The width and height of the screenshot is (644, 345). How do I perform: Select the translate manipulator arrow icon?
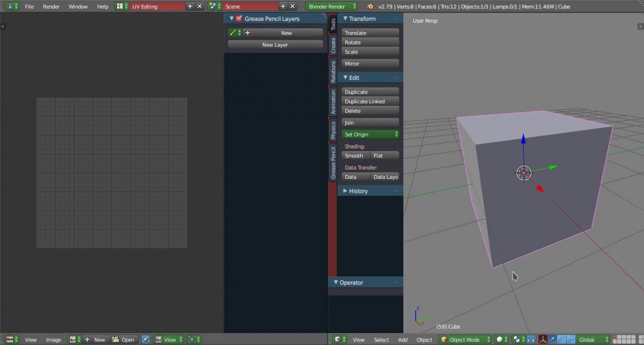point(553,339)
